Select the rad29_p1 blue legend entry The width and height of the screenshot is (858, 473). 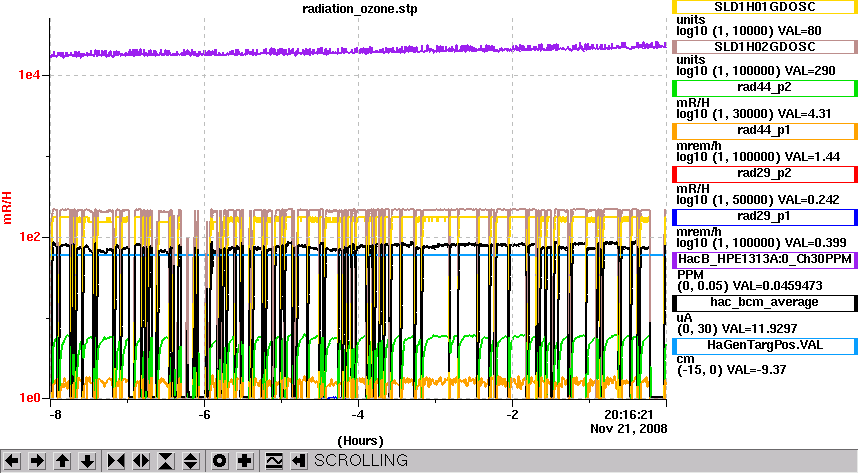click(764, 217)
